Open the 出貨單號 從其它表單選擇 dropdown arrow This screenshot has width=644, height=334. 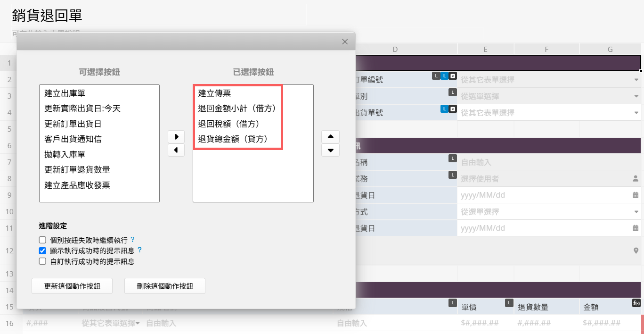pyautogui.click(x=636, y=113)
